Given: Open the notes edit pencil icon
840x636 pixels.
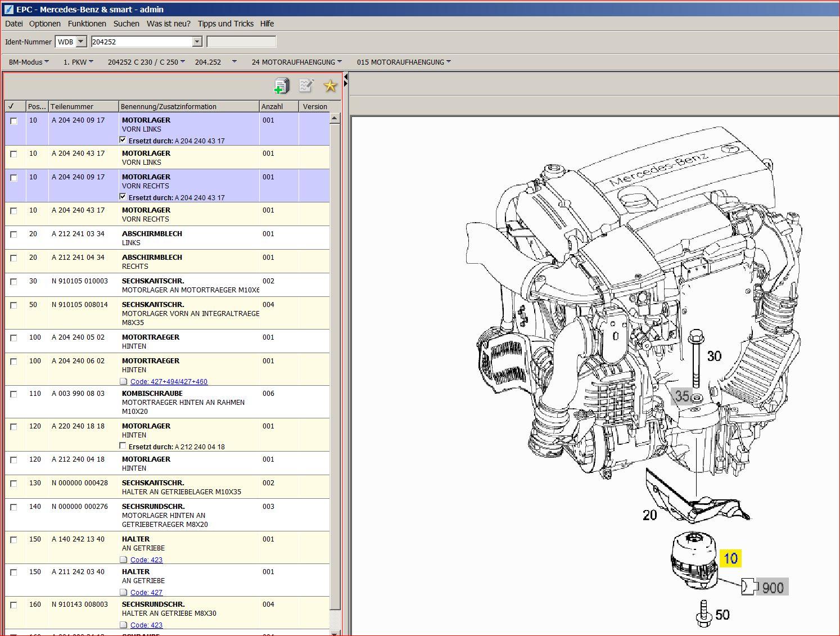Looking at the screenshot, I should click(306, 85).
